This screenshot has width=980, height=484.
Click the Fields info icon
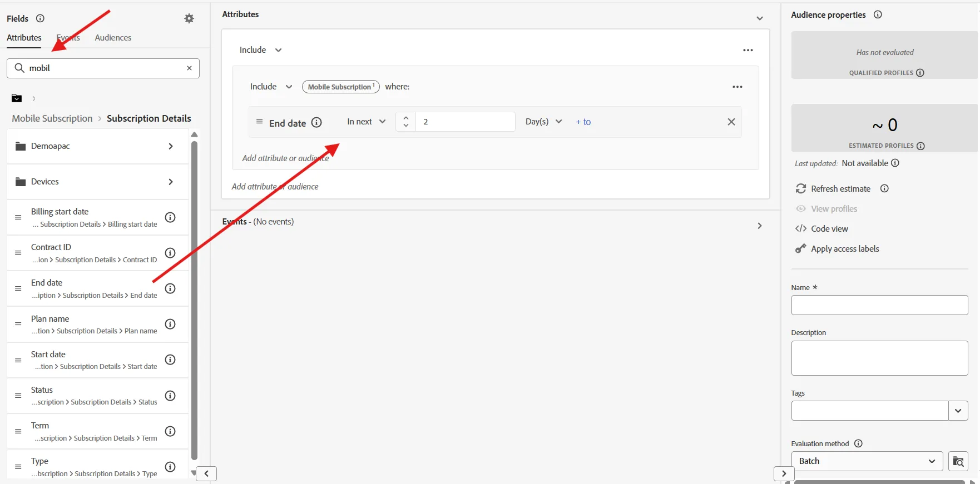[40, 18]
